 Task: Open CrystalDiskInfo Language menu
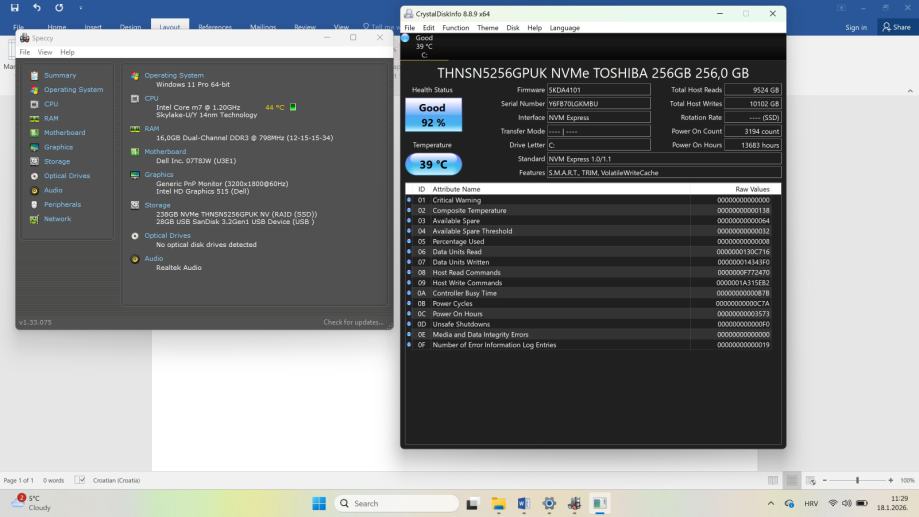[564, 28]
